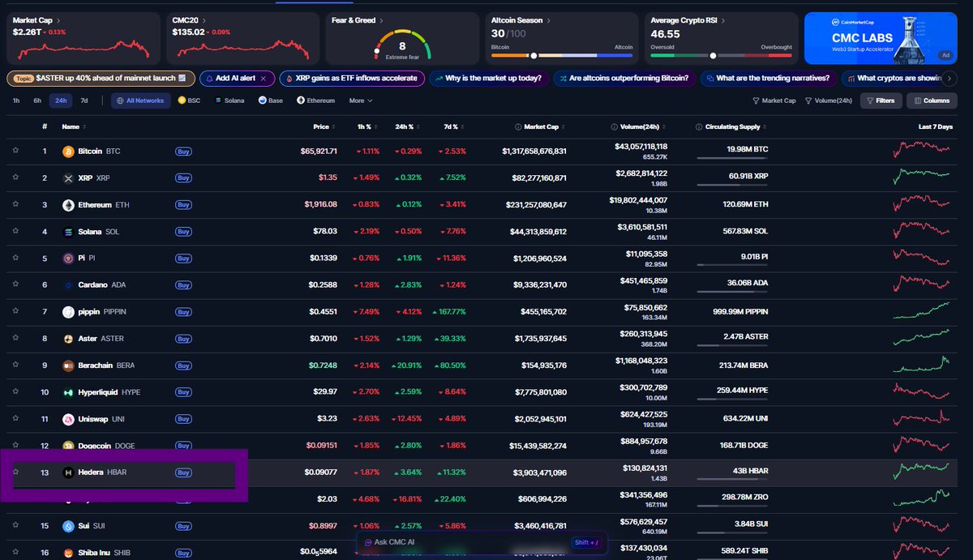
Task: Open 'XRP gains as ETF inflows accelerate' topic
Action: pyautogui.click(x=353, y=79)
